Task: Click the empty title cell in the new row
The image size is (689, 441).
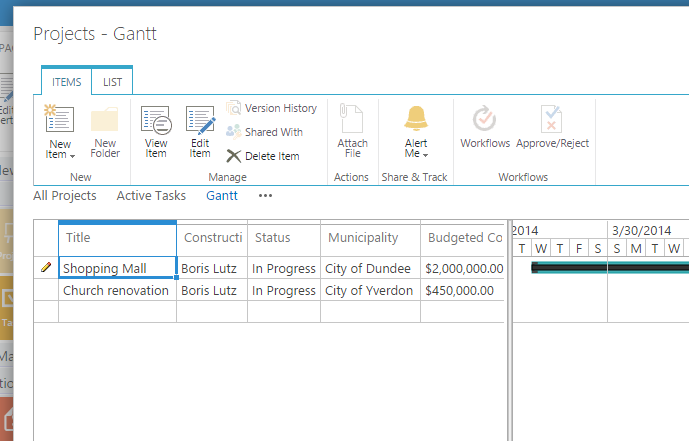Action: coord(117,311)
